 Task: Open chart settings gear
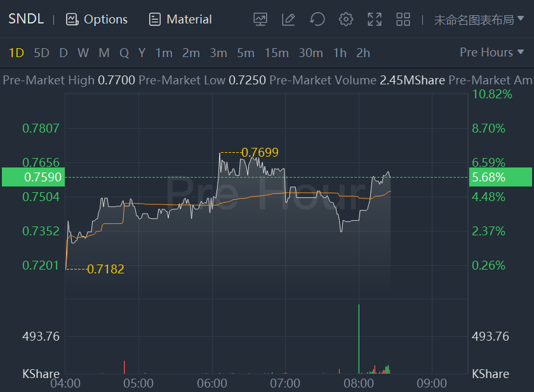point(345,19)
